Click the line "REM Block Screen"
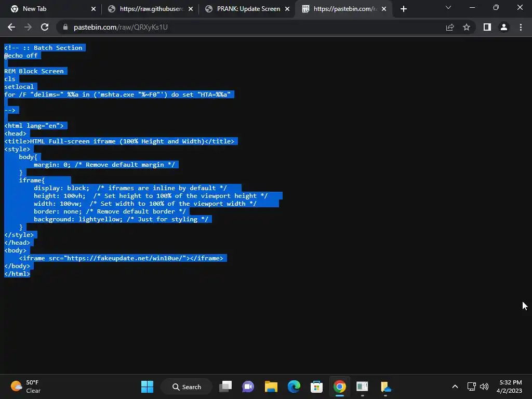Image resolution: width=532 pixels, height=399 pixels. coord(34,71)
